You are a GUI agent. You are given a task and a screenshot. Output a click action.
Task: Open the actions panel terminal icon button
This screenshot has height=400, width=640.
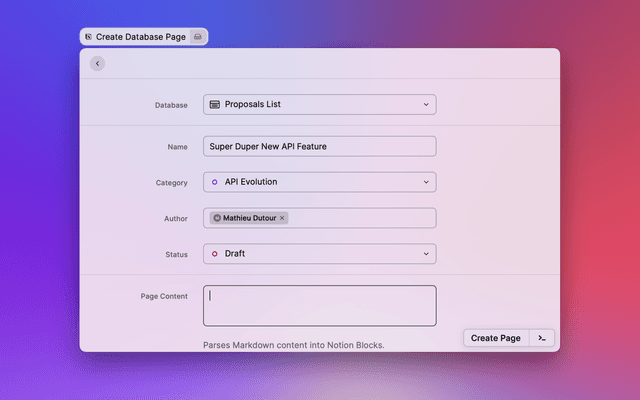pos(541,338)
